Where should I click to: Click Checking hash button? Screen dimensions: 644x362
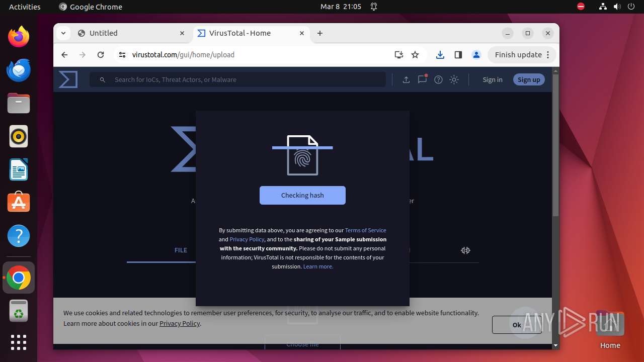[x=302, y=196]
